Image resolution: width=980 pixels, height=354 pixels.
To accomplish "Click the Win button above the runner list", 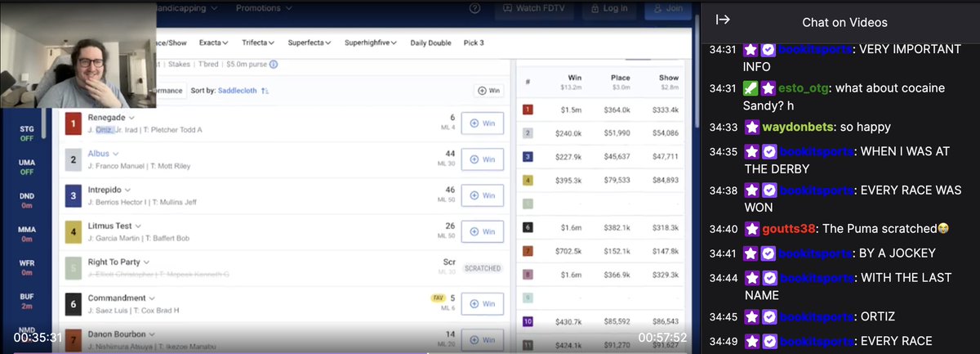I will [488, 91].
